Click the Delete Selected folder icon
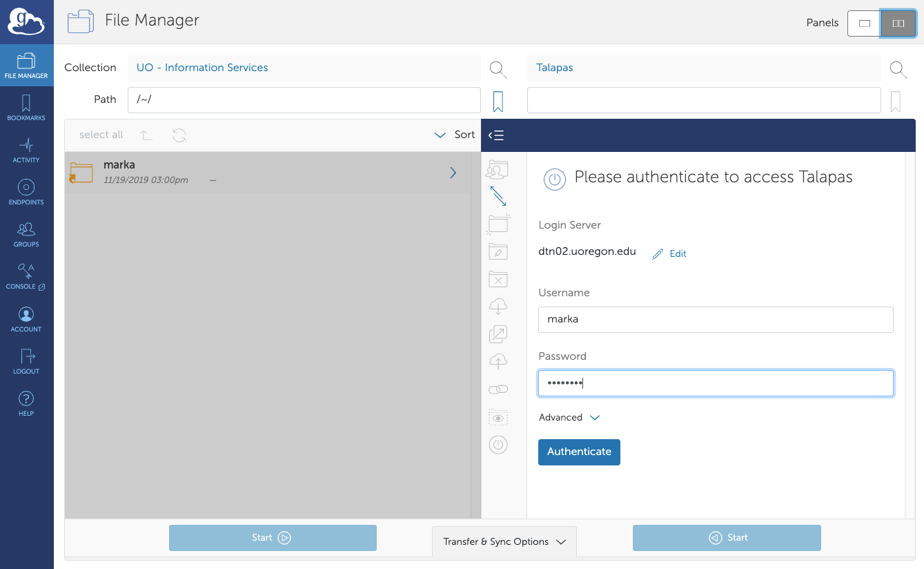This screenshot has width=924, height=569. click(x=498, y=279)
